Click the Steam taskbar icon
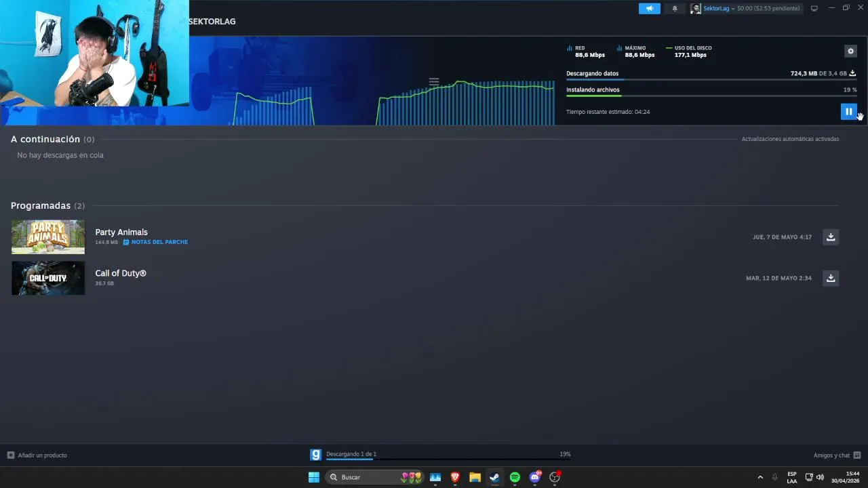 494,477
